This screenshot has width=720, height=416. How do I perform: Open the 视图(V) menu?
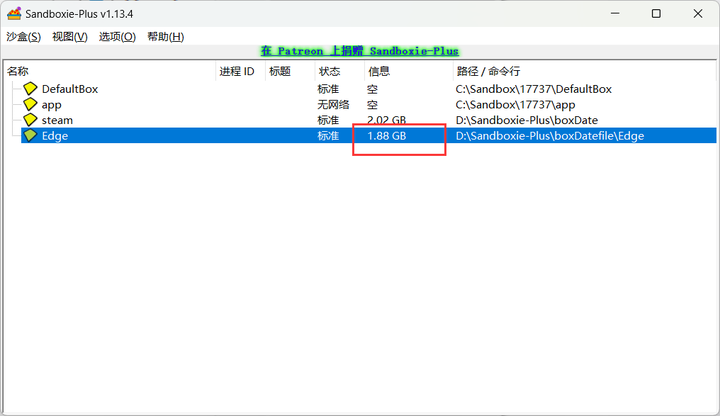click(70, 37)
